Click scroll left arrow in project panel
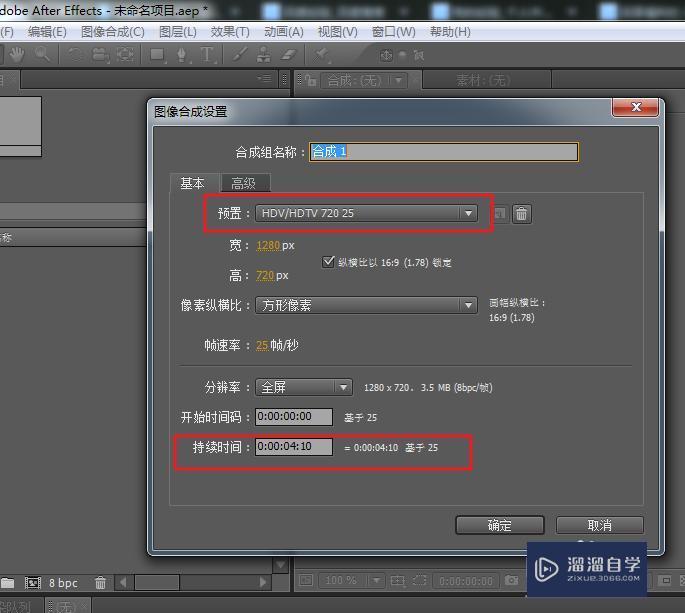This screenshot has height=613, width=685. click(123, 582)
